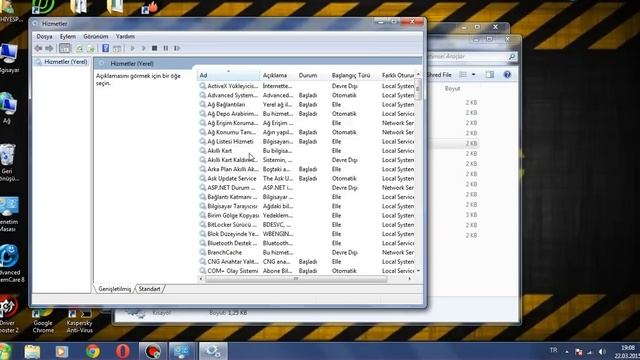Click the Back arrow in Hizmetler toolbar
The width and height of the screenshot is (640, 360).
[x=38, y=48]
